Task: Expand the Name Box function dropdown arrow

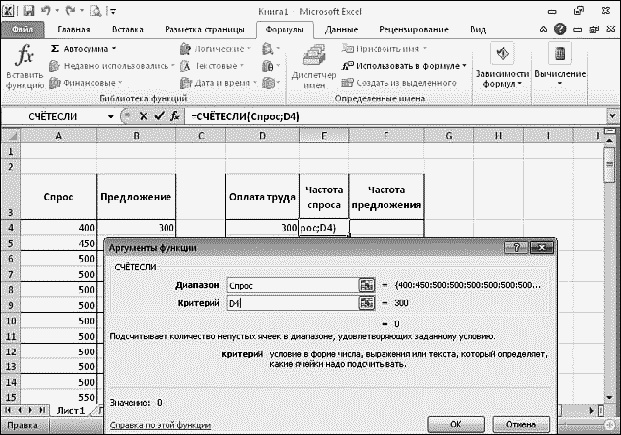Action: (112, 116)
